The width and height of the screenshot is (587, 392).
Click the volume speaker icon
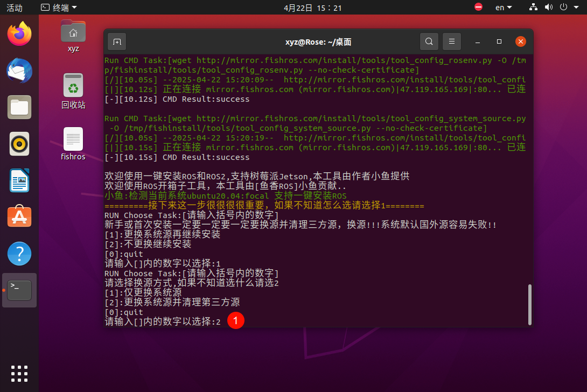coord(548,7)
